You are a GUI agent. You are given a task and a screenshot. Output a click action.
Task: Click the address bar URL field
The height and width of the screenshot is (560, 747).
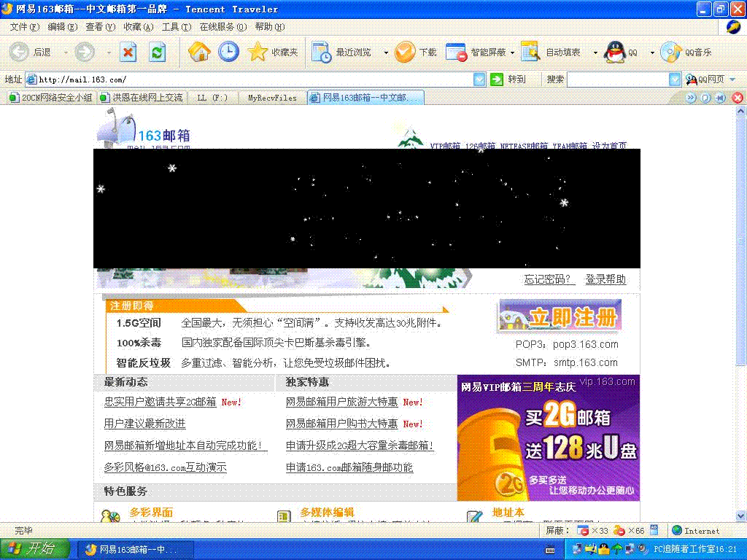[255, 79]
